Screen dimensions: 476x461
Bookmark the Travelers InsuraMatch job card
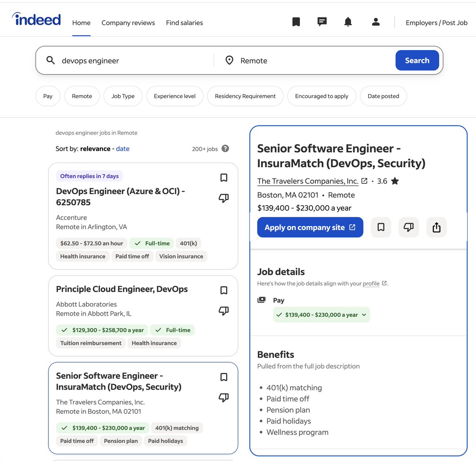tap(224, 377)
